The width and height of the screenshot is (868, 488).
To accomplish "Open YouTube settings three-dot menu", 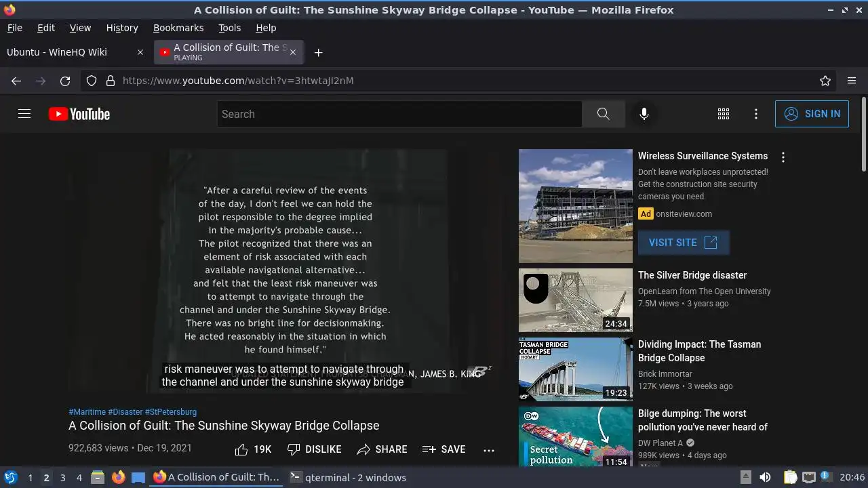I will [x=756, y=114].
